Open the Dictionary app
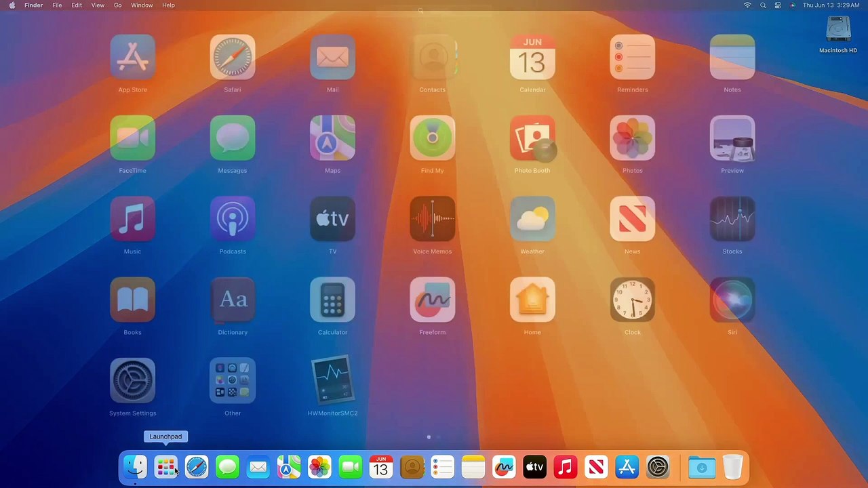The image size is (868, 488). (233, 300)
